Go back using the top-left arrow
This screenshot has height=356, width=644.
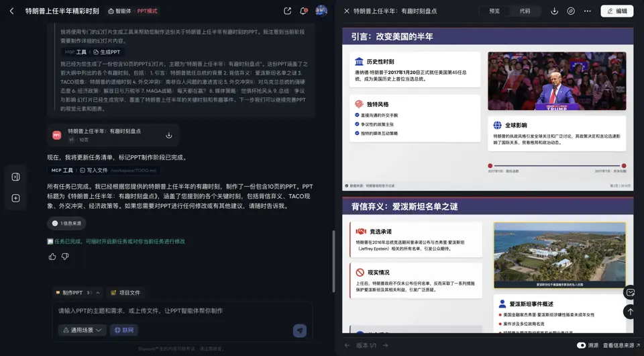12,11
